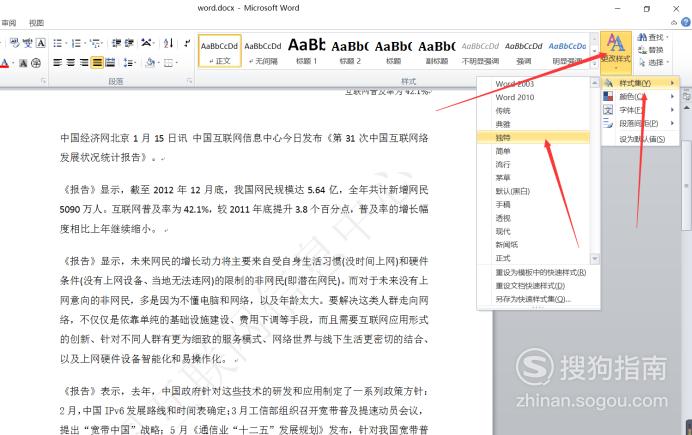Apply the 强调 style
The width and height of the screenshot is (692, 435).
pos(524,51)
